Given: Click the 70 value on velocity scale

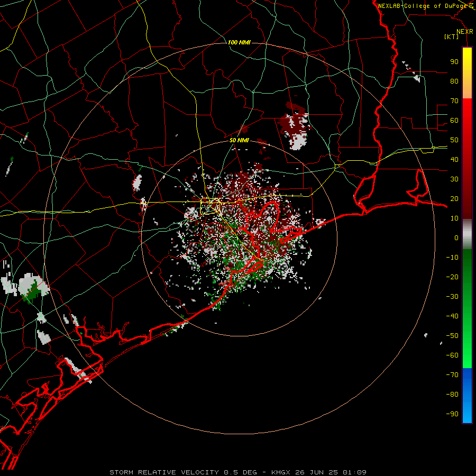Looking at the screenshot, I should 454,101.
